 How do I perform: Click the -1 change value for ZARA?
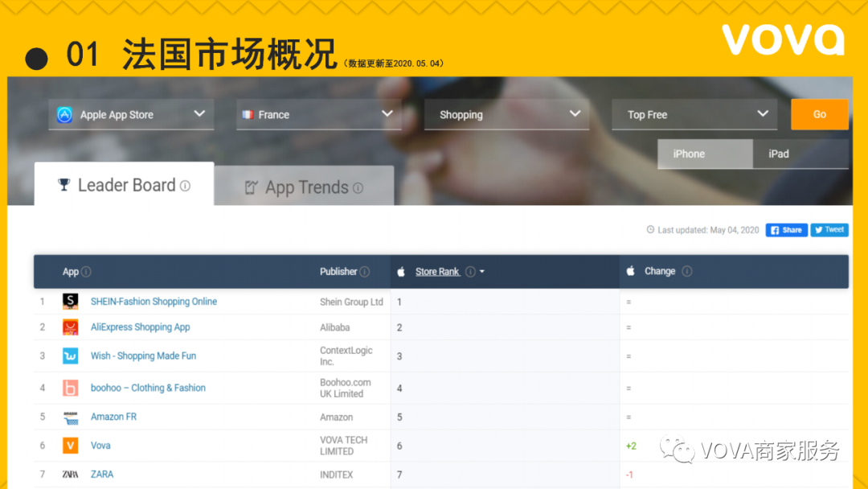[x=629, y=475]
